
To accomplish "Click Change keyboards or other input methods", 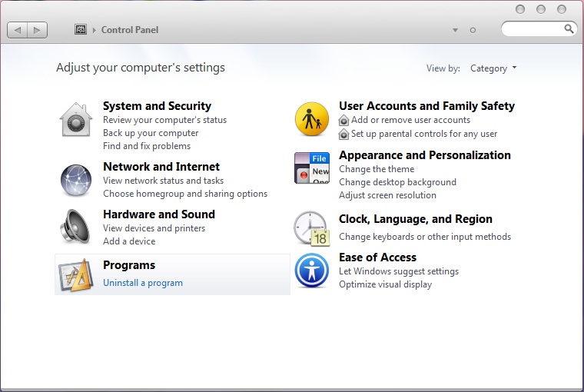I will click(425, 237).
